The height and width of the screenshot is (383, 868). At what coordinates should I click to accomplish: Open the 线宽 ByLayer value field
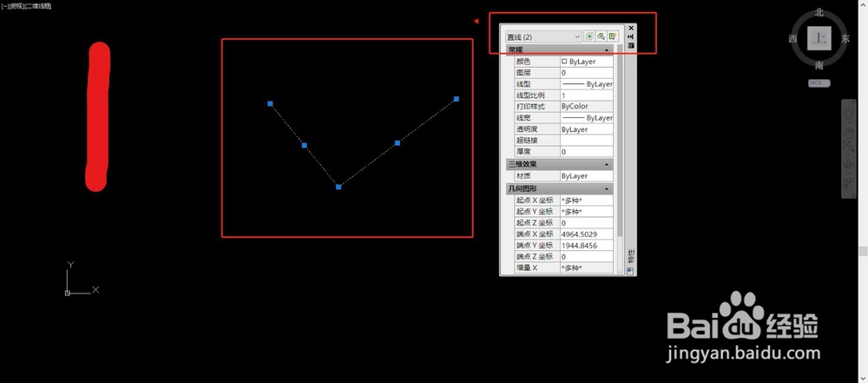586,118
